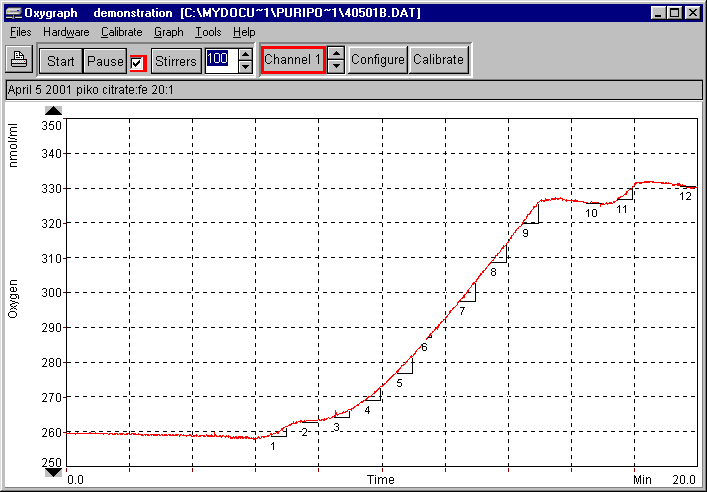Click the April 5 2001 comment bar

tap(354, 90)
